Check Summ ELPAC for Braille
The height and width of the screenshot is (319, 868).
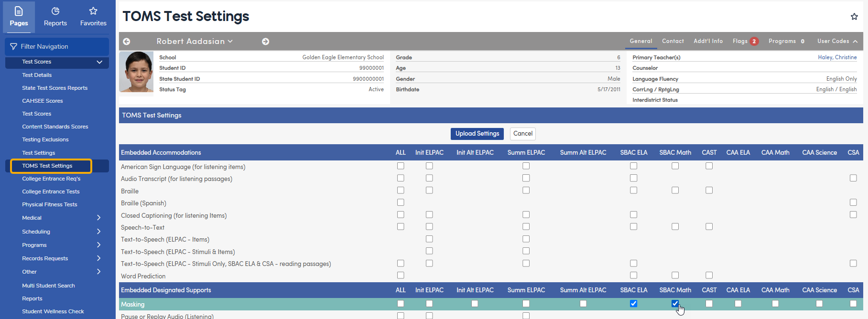526,190
